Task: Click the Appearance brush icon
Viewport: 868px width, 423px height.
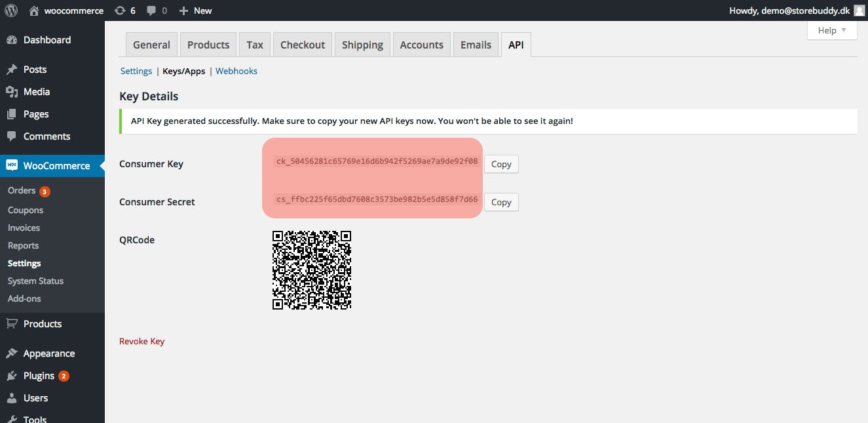Action: click(x=12, y=353)
